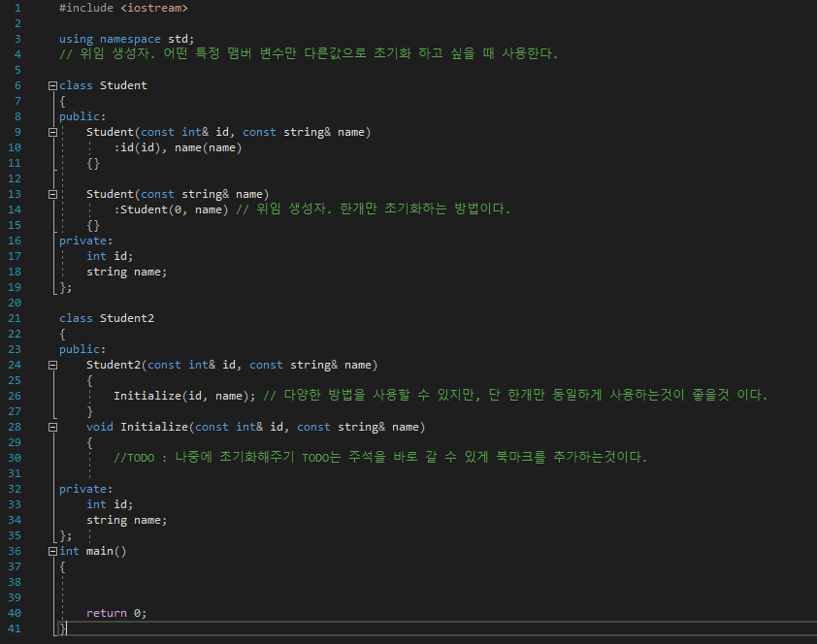The width and height of the screenshot is (817, 644).
Task: Click line number 1 in gutter
Action: pyautogui.click(x=17, y=8)
